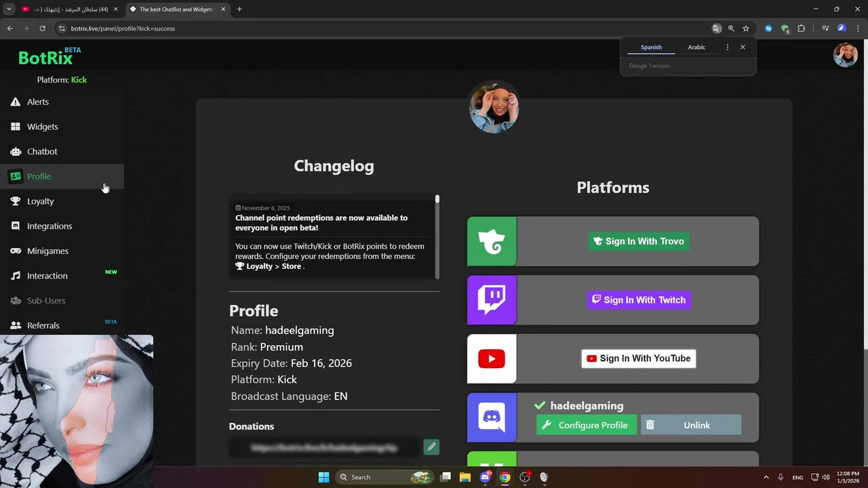
Task: Click the Profile ID card icon
Action: 16,176
